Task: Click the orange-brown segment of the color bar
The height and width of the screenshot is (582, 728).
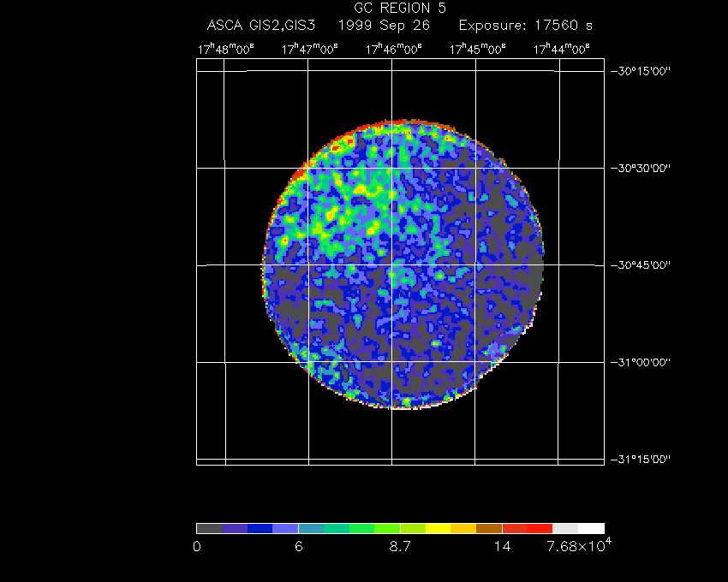Action: coord(489,528)
